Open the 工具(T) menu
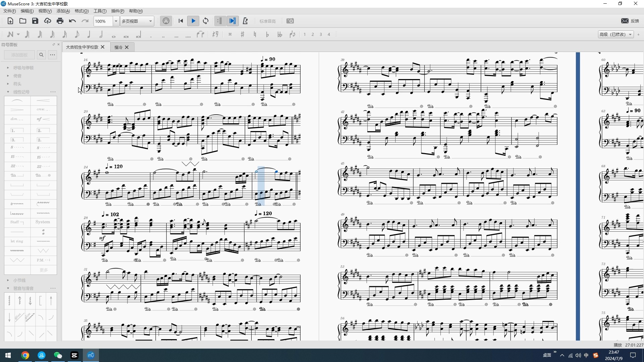The width and height of the screenshot is (644, 362). (x=100, y=11)
